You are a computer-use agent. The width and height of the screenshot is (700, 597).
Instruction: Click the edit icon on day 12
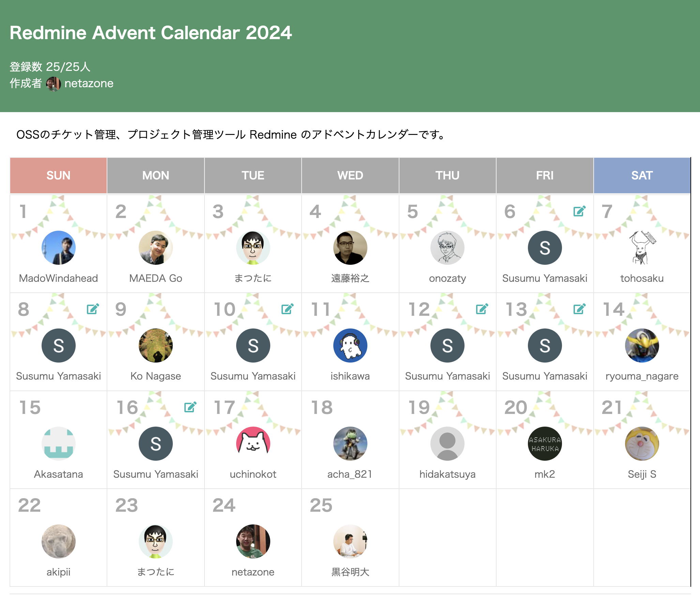[482, 309]
